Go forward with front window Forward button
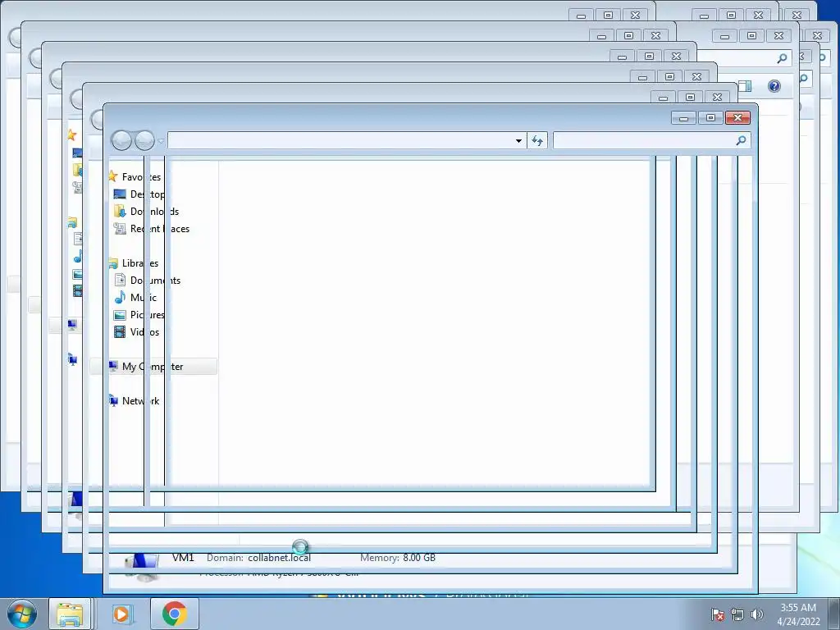The width and height of the screenshot is (840, 630). [x=144, y=140]
